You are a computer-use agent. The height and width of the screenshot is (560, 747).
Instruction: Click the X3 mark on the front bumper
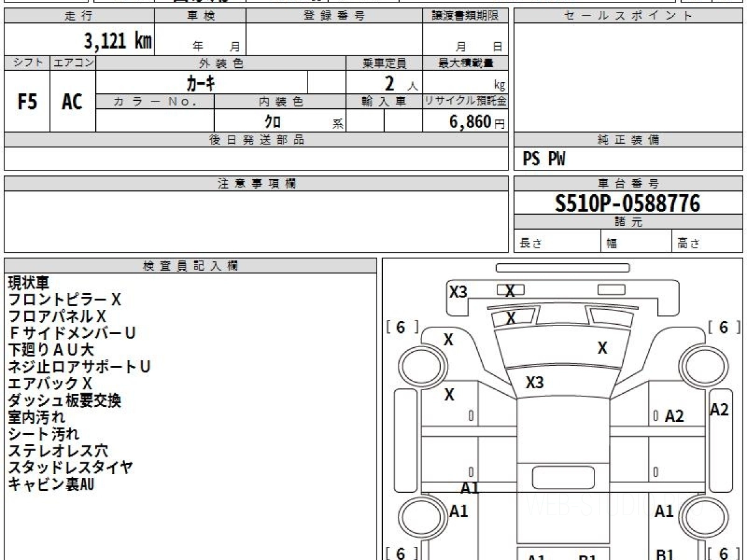pyautogui.click(x=458, y=291)
